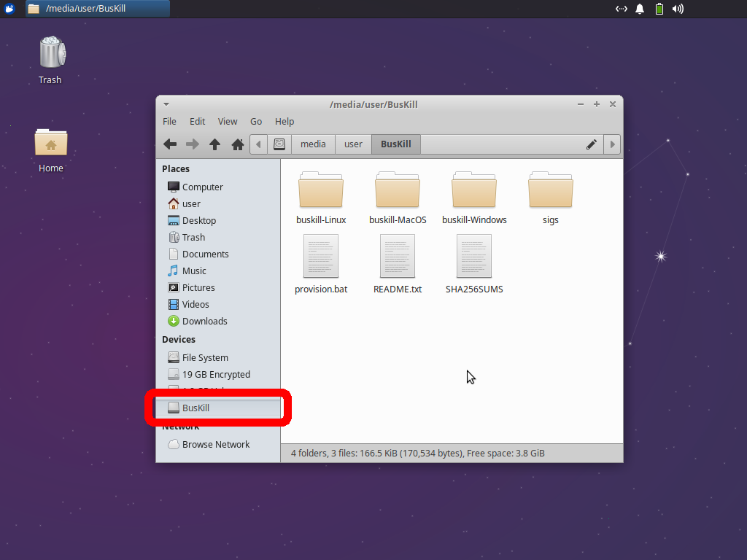Viewport: 747px width, 560px height.
Task: Click the Home folder icon on desktop
Action: tap(51, 142)
